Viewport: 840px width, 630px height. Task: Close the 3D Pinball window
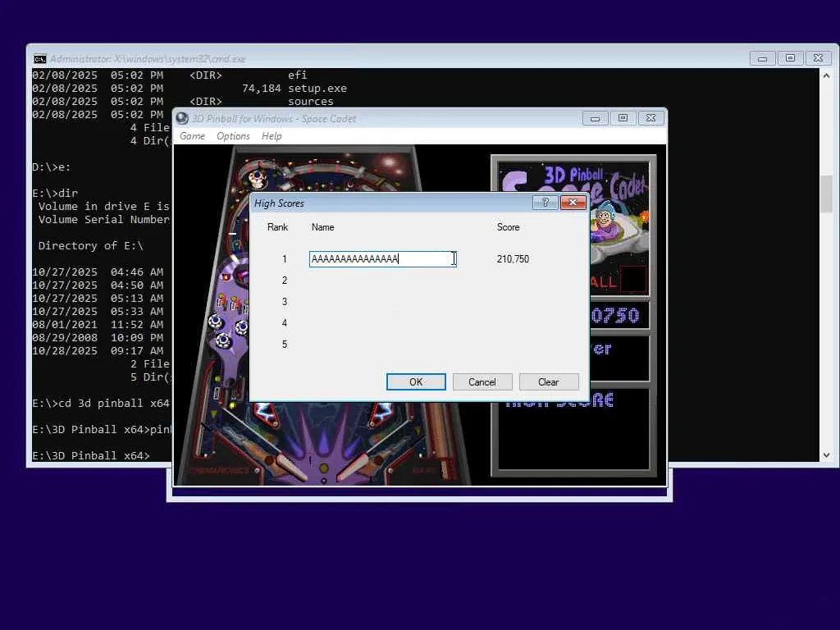click(x=651, y=118)
